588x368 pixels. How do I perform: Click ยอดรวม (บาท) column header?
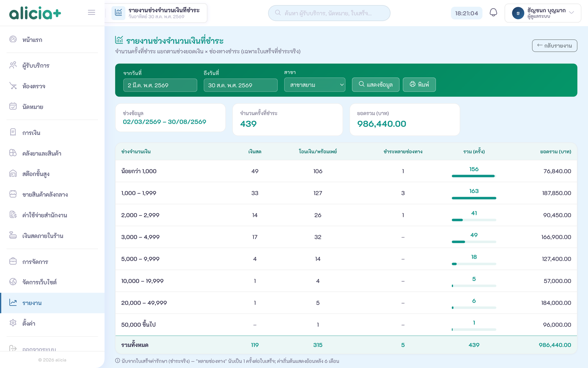coord(556,151)
